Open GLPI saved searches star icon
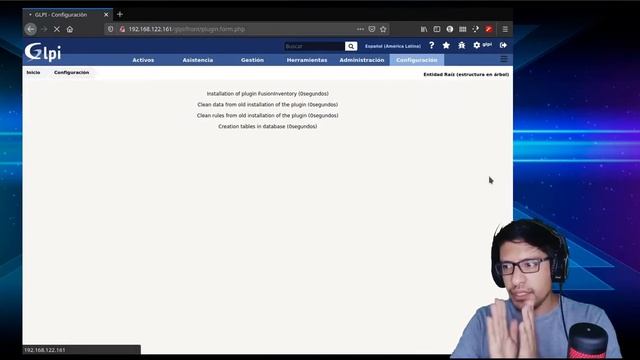The width and height of the screenshot is (640, 360). [x=446, y=45]
